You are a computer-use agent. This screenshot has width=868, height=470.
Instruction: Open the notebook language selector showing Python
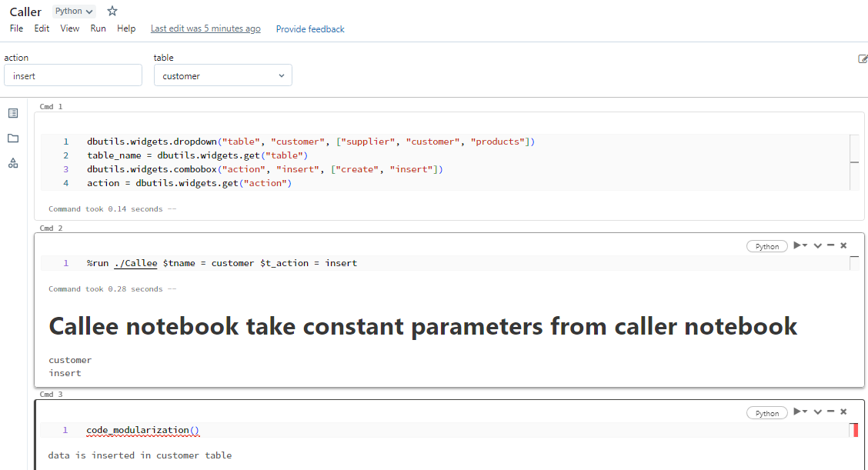73,11
